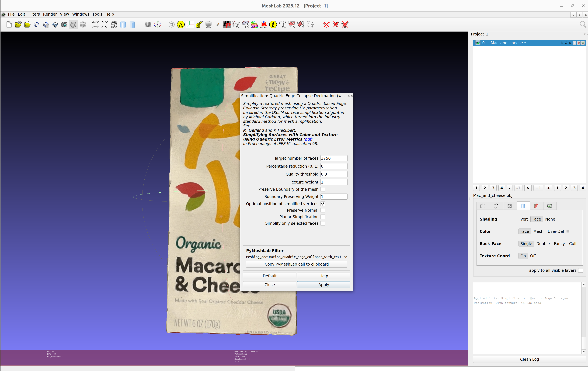Hide the Mac_and_cheese layer eye
The width and height of the screenshot is (588, 371).
click(x=478, y=43)
